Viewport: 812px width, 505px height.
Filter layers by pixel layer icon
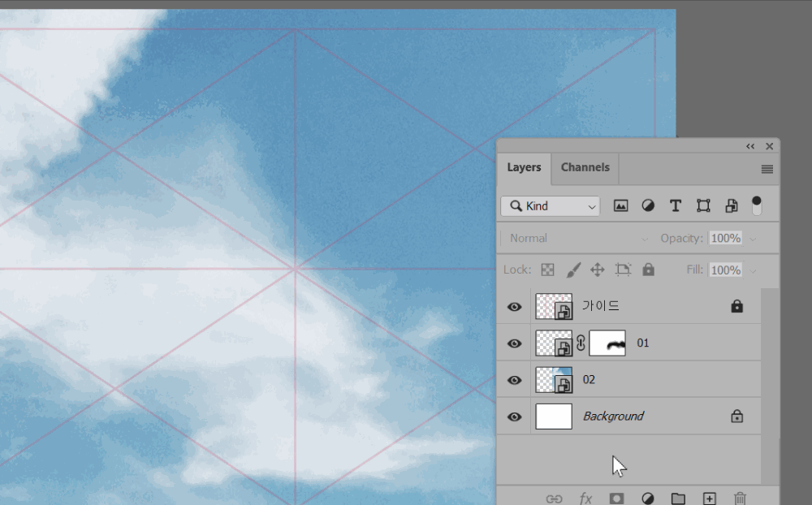point(620,206)
